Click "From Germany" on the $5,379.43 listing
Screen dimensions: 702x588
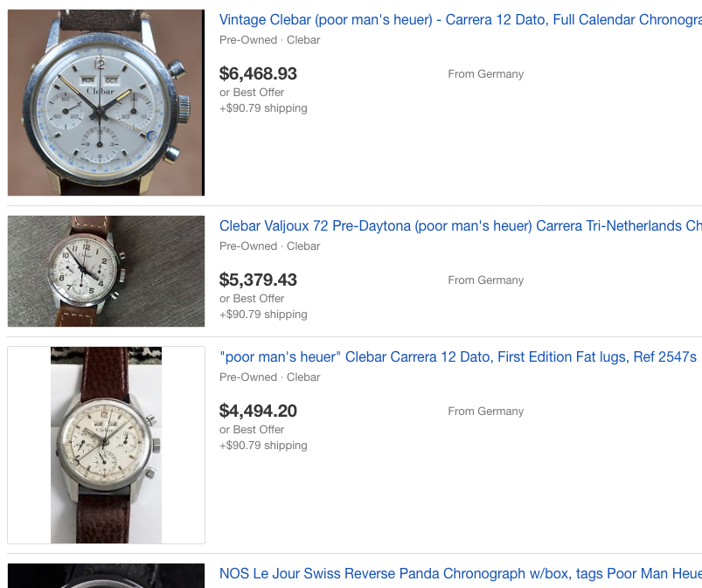point(485,280)
